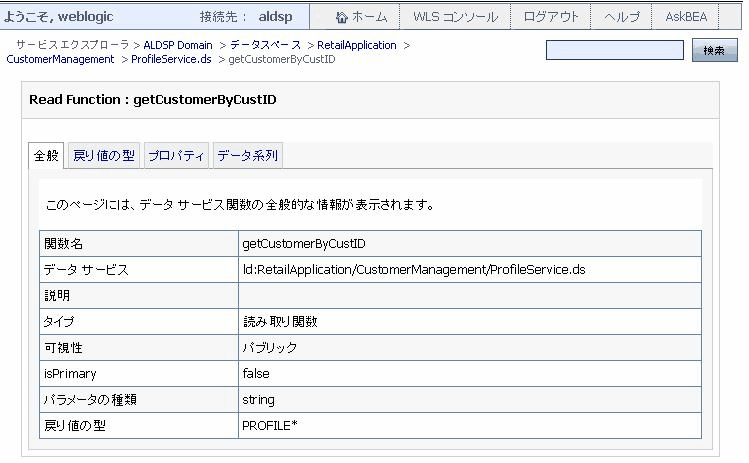Click the 関数名 row label

pyautogui.click(x=63, y=244)
